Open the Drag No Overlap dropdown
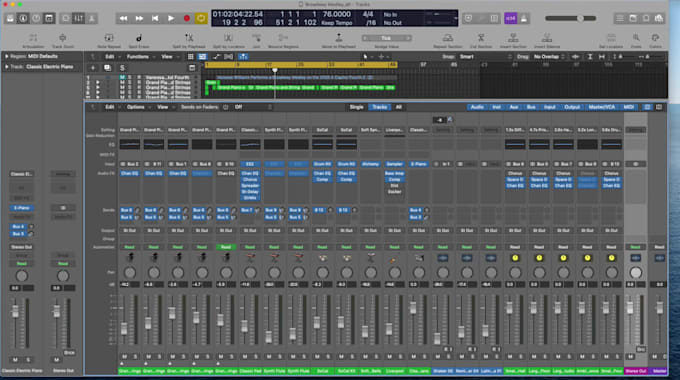 point(549,57)
